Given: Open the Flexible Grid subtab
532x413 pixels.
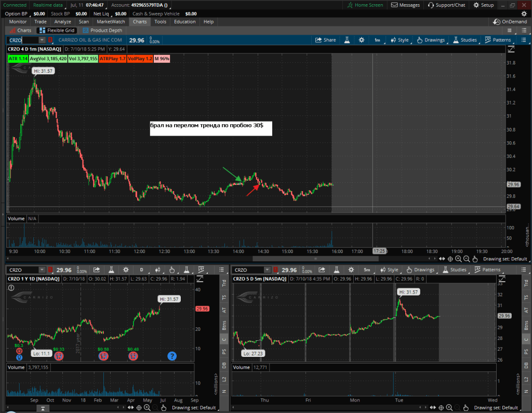Looking at the screenshot, I should (57, 31).
